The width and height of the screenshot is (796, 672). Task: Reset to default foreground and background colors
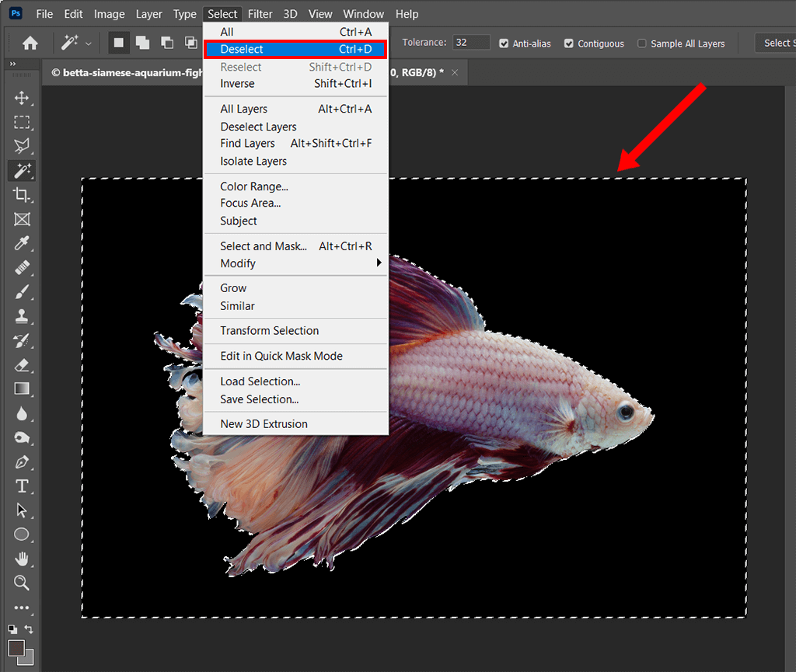click(x=12, y=629)
